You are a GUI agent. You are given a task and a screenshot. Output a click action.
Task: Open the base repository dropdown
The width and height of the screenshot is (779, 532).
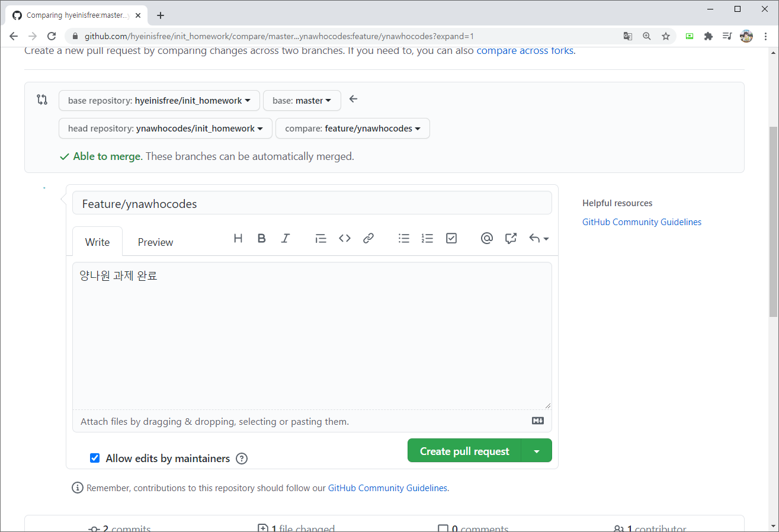pyautogui.click(x=159, y=101)
